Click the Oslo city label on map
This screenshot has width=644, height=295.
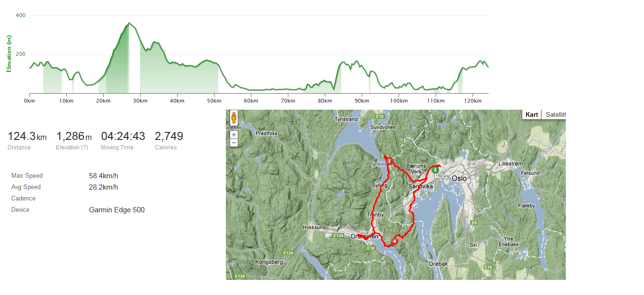click(x=459, y=179)
